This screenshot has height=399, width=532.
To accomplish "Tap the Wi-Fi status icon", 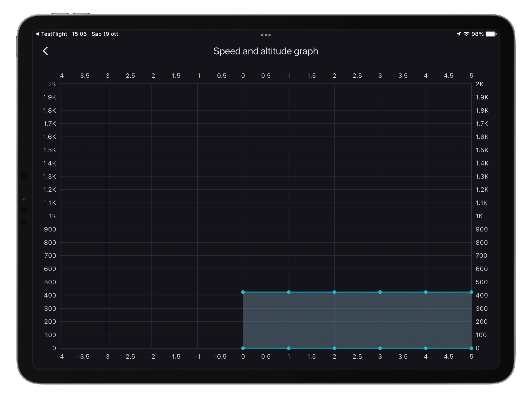I will pyautogui.click(x=466, y=34).
